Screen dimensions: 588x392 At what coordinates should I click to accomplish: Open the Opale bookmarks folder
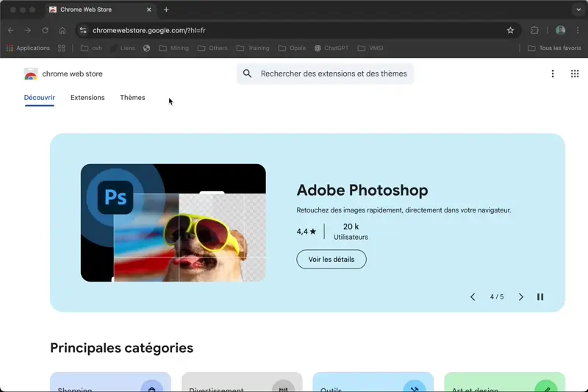(292, 48)
